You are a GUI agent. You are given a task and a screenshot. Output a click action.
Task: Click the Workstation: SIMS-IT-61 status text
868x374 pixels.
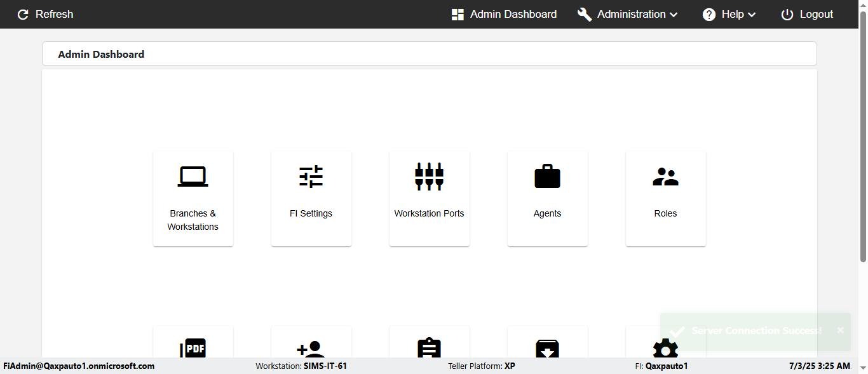click(x=301, y=366)
